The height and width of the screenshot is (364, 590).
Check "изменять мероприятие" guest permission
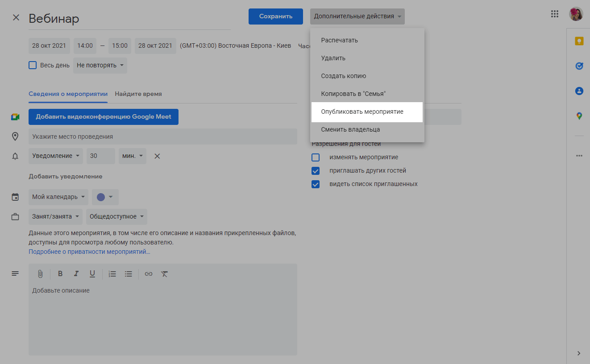coord(316,157)
